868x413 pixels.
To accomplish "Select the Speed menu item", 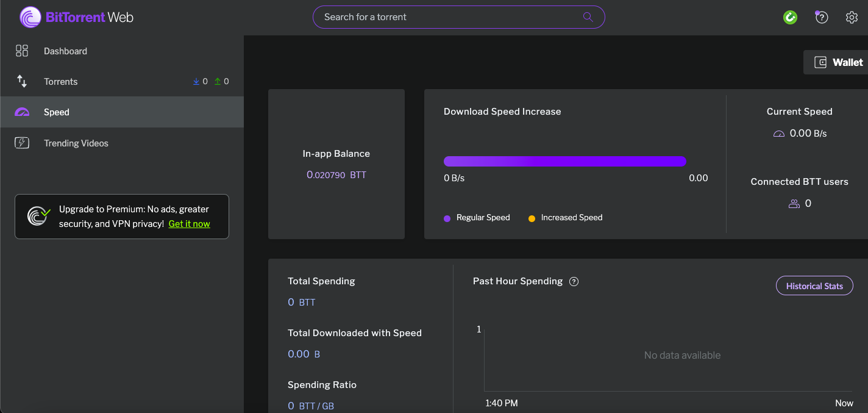I will 57,112.
